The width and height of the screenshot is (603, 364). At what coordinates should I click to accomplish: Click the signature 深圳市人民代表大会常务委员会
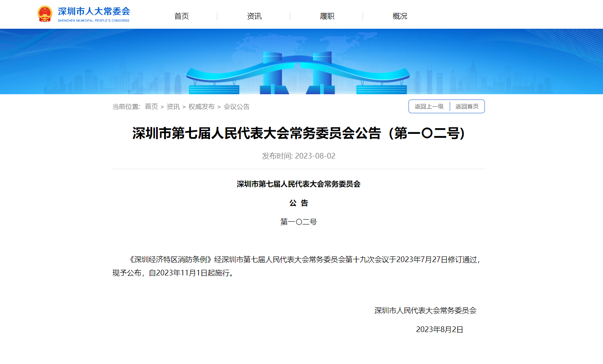tap(425, 310)
